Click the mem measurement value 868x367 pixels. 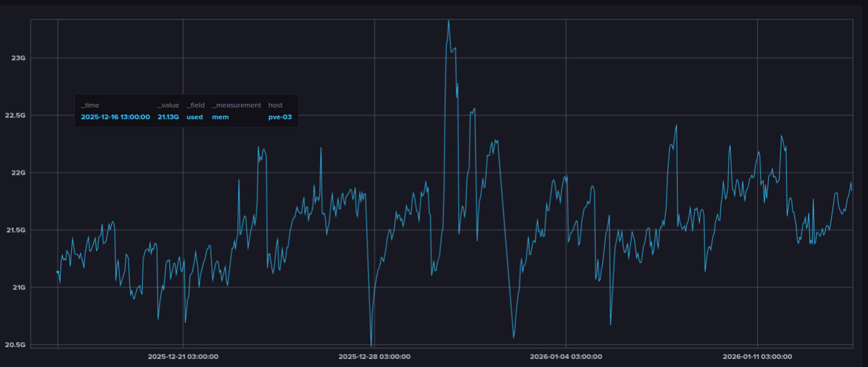220,117
